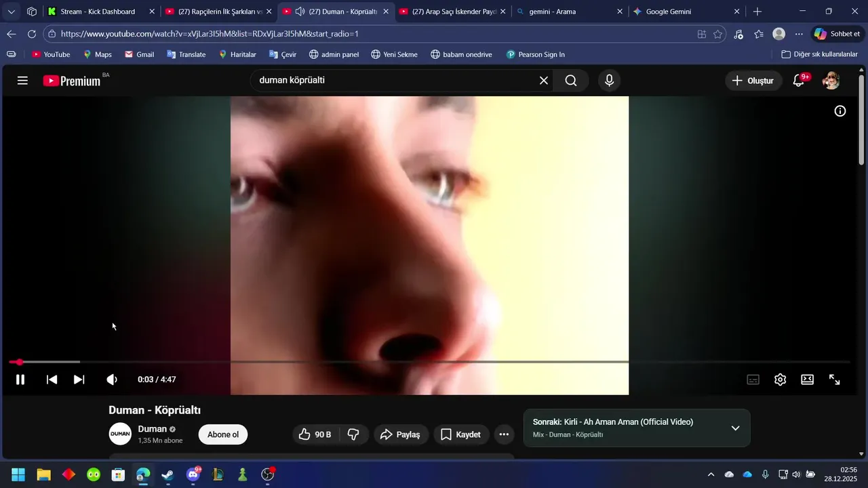Open Steam from the taskbar
868x488 pixels.
[x=167, y=474]
